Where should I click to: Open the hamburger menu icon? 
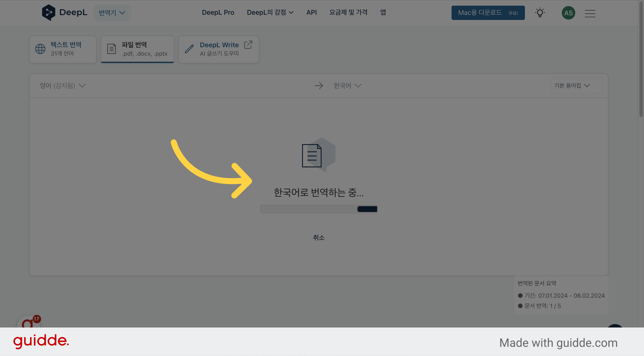coord(590,13)
